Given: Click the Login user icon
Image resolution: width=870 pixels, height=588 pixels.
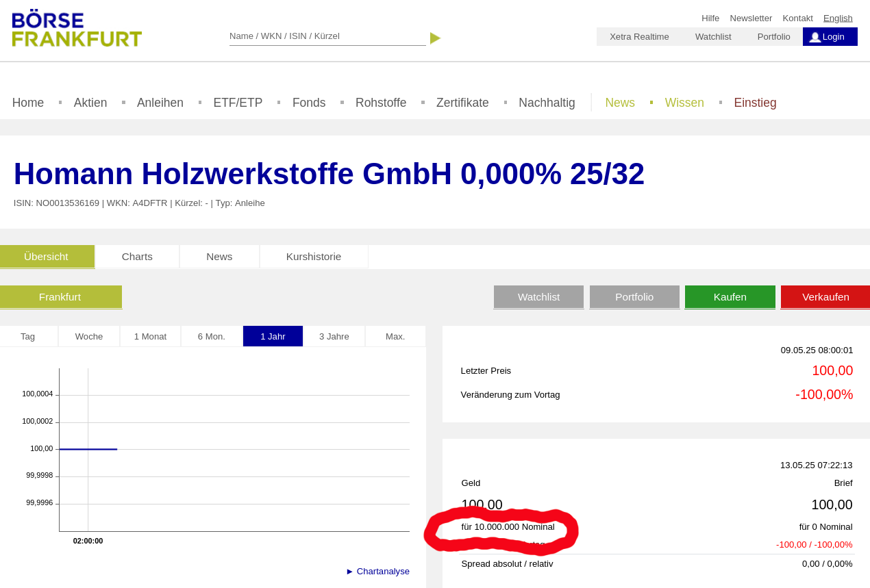Looking at the screenshot, I should [815, 37].
